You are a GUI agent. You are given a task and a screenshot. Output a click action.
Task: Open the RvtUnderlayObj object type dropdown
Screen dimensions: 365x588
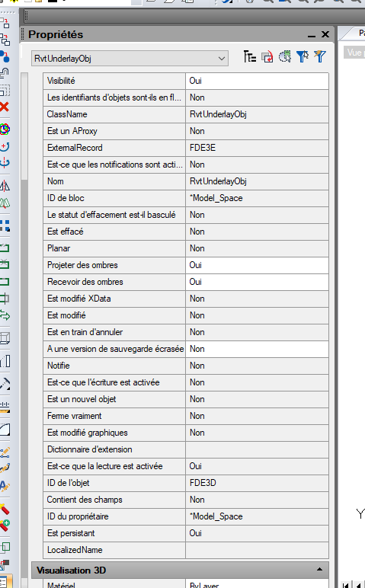[x=130, y=59]
